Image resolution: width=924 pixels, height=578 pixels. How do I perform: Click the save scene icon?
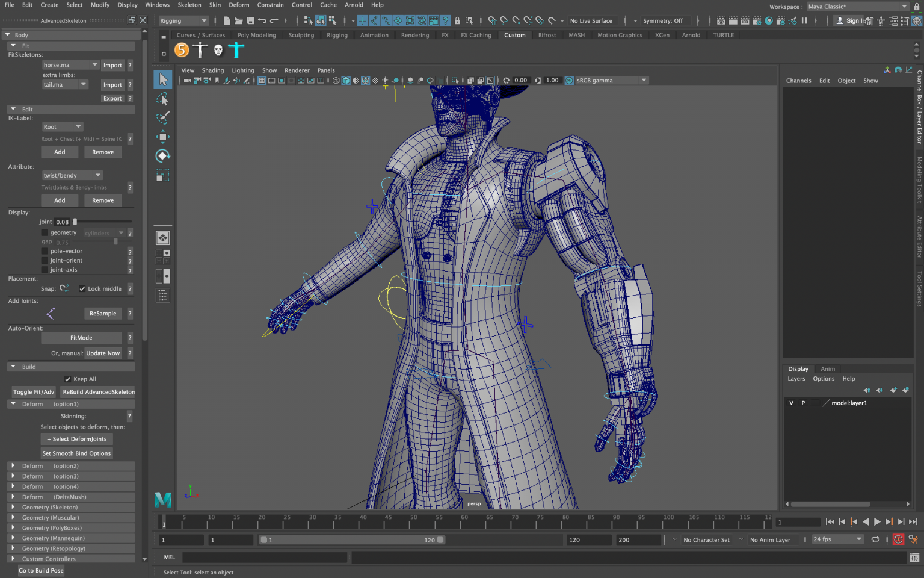[250, 20]
